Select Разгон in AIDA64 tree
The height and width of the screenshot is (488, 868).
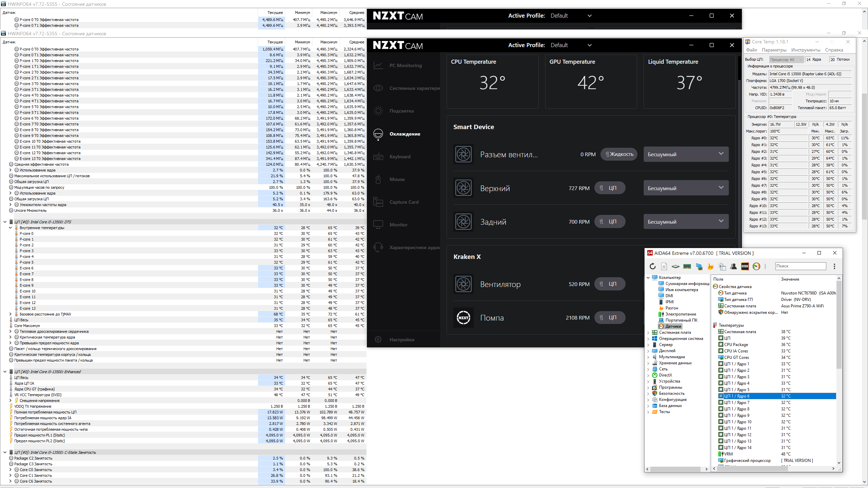(x=671, y=308)
